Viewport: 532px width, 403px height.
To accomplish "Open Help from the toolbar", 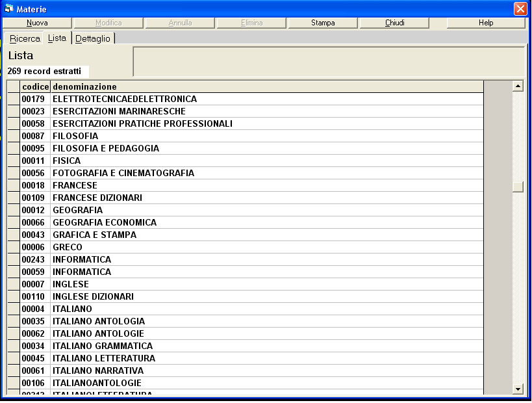I will [485, 23].
